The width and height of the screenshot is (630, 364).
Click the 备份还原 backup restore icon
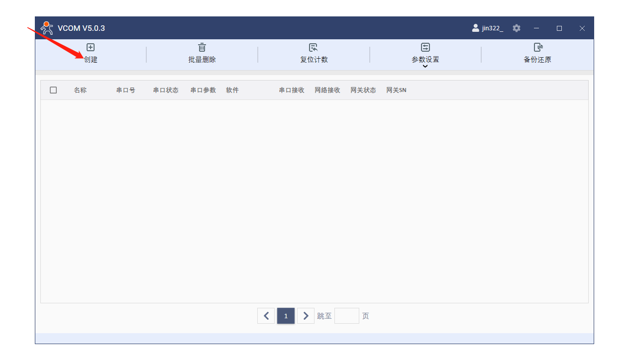(x=537, y=47)
